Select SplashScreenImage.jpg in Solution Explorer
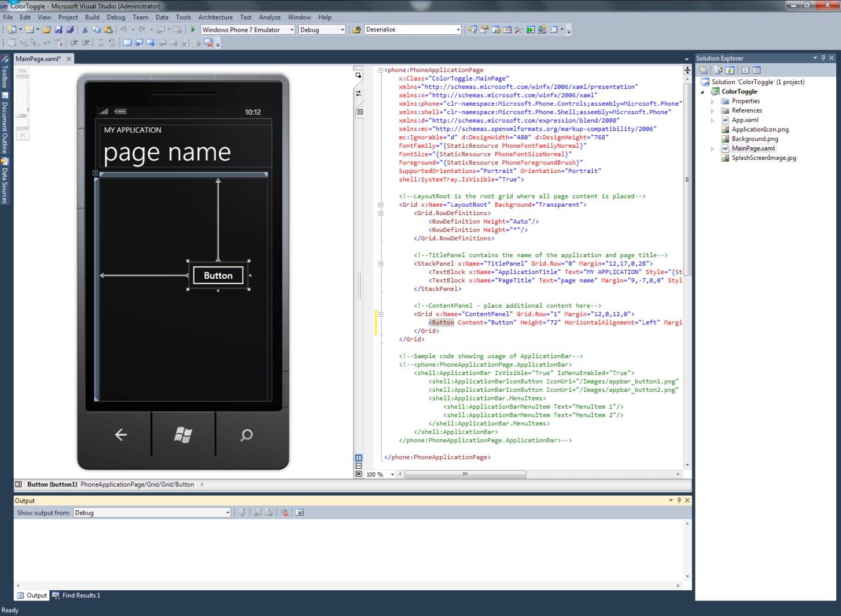The height and width of the screenshot is (616, 841). 763,158
